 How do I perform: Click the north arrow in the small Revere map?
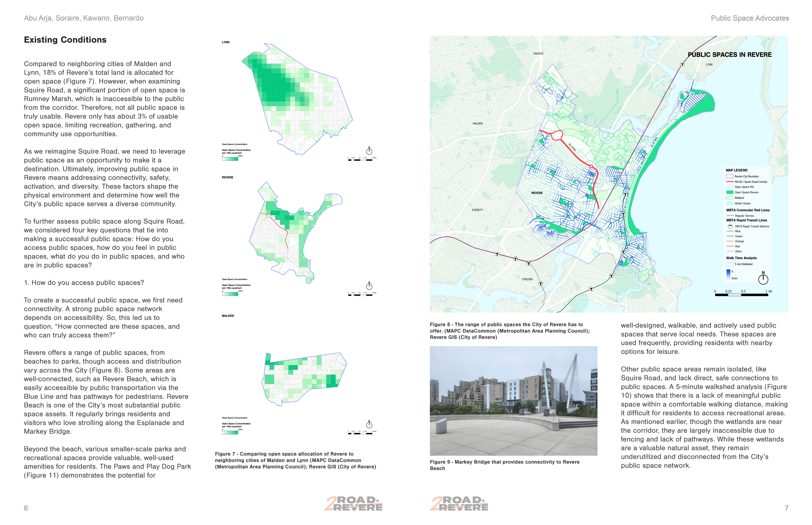[x=369, y=286]
